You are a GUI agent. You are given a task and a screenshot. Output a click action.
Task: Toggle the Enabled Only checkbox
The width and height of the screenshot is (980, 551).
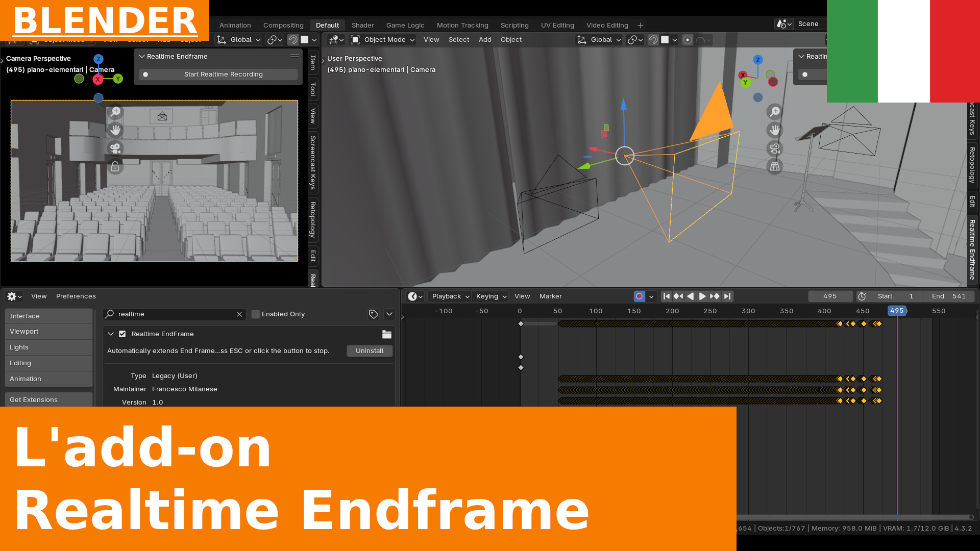tap(256, 314)
